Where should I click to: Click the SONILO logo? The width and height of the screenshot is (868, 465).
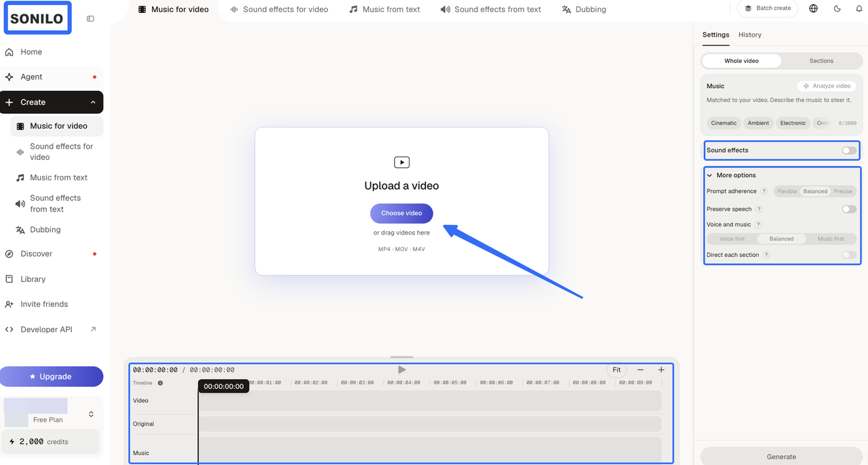pyautogui.click(x=37, y=19)
